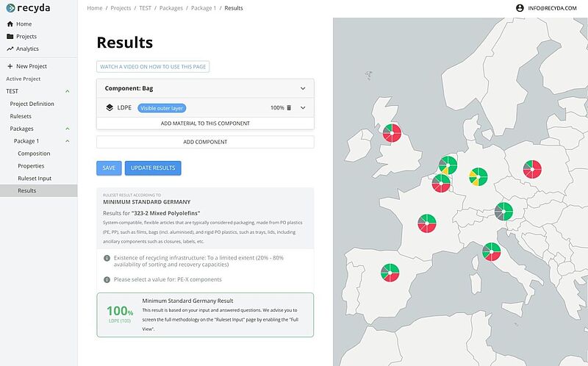The image size is (588, 366).
Task: Go to Ruleset Input page
Action: point(35,178)
